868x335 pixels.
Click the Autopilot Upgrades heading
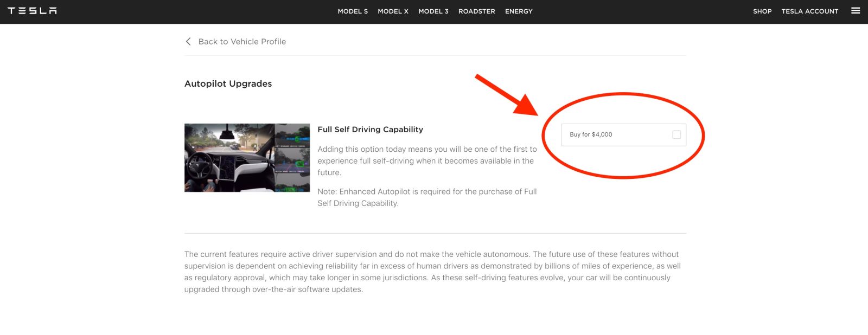pos(228,84)
